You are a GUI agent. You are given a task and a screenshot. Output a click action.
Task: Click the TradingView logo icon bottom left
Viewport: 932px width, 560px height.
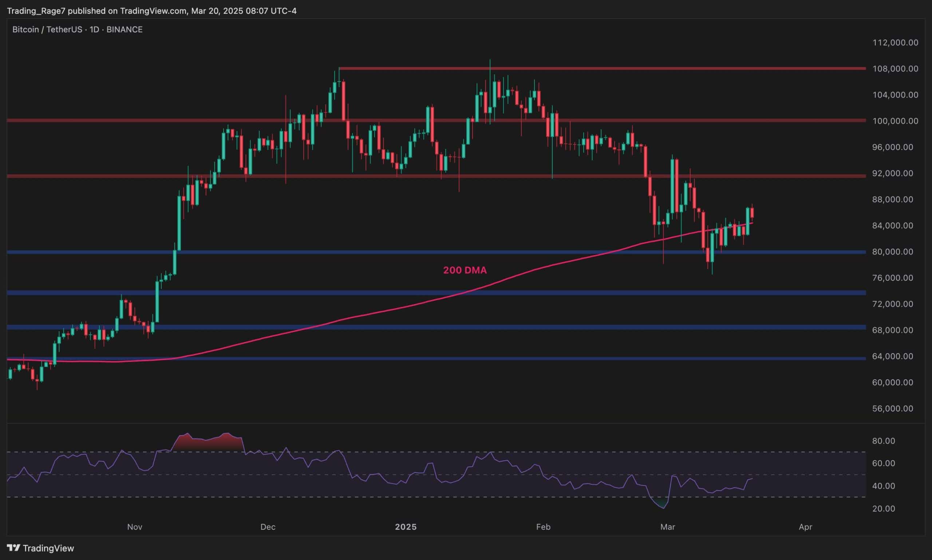(x=14, y=548)
